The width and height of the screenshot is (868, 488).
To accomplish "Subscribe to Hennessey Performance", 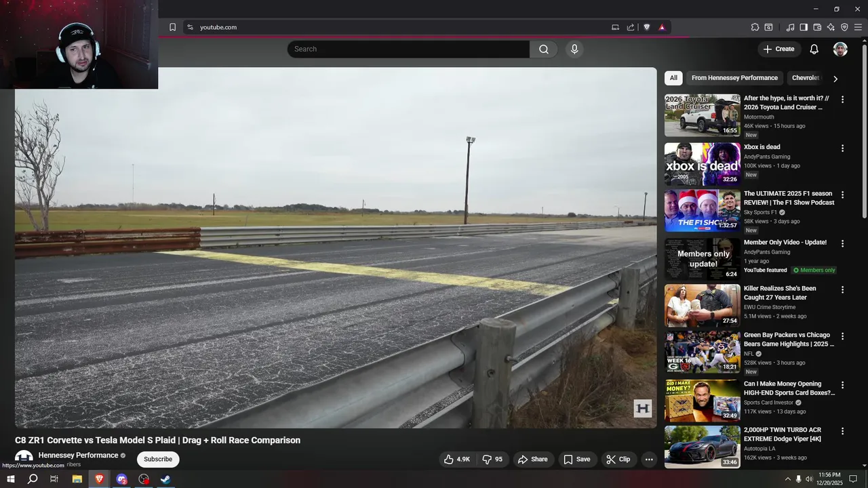I will click(x=158, y=459).
